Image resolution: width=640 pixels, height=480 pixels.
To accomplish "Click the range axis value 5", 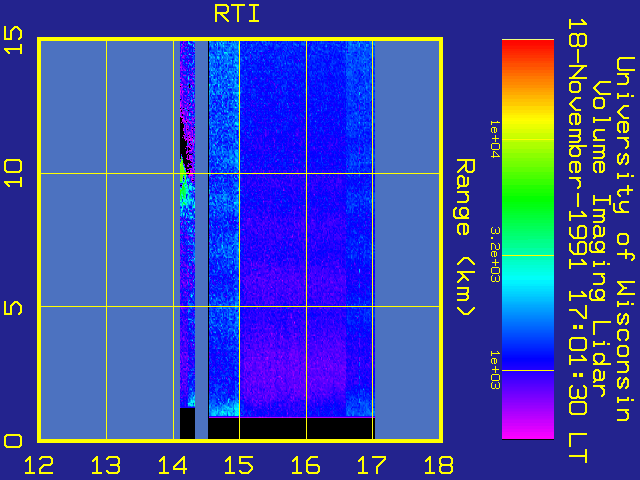I will 13,308.
